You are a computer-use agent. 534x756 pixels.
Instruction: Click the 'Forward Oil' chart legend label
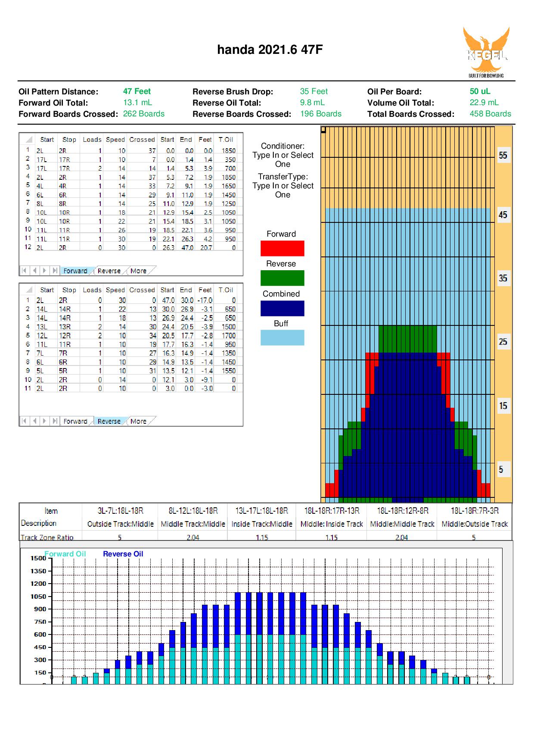[65, 554]
